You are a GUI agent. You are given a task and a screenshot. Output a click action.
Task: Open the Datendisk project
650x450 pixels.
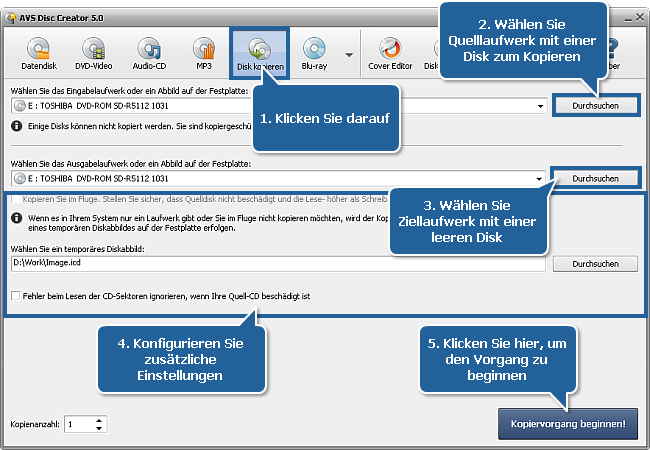[39, 53]
